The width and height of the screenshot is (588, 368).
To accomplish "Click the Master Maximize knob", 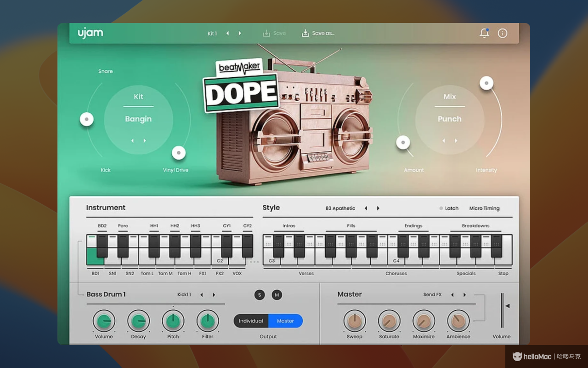I will [424, 321].
